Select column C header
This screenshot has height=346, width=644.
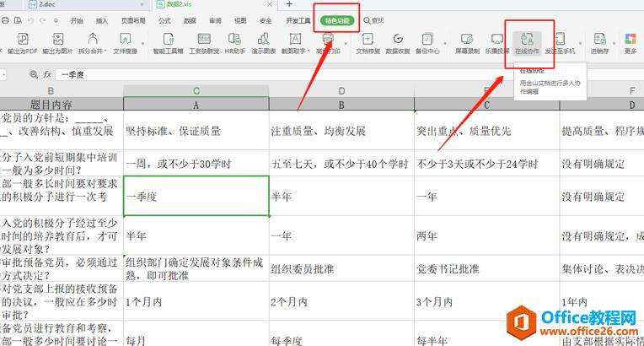(196, 91)
